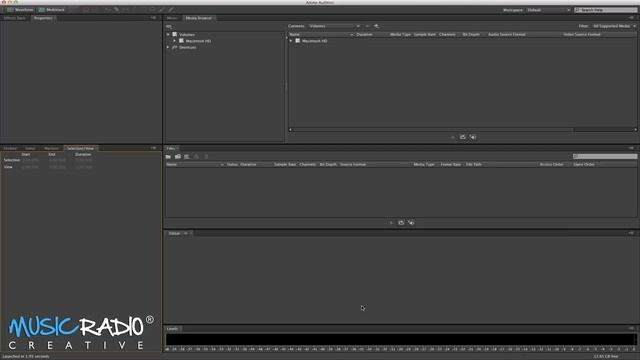Open the Files panel options menu icon
The height and width of the screenshot is (360, 640).
tap(631, 148)
